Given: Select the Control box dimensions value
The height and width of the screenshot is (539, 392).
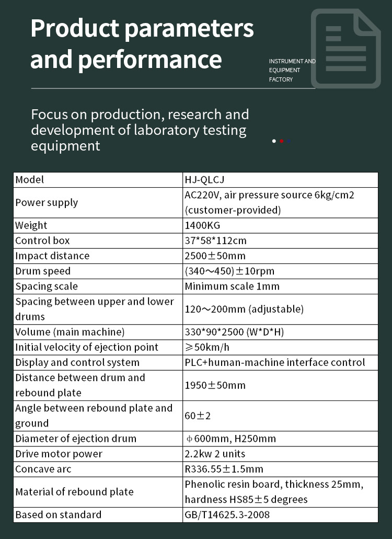Looking at the screenshot, I should (x=215, y=240).
